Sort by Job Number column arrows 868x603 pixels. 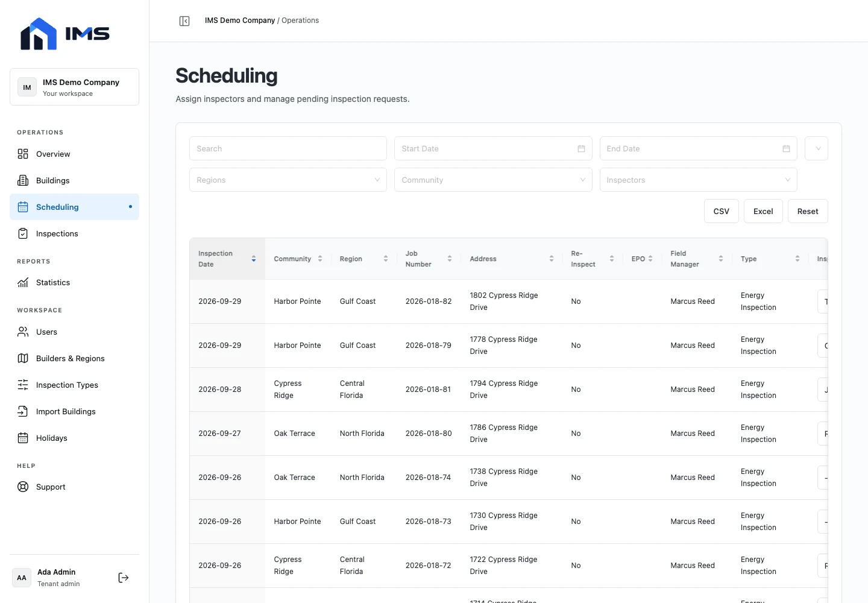[x=450, y=259]
